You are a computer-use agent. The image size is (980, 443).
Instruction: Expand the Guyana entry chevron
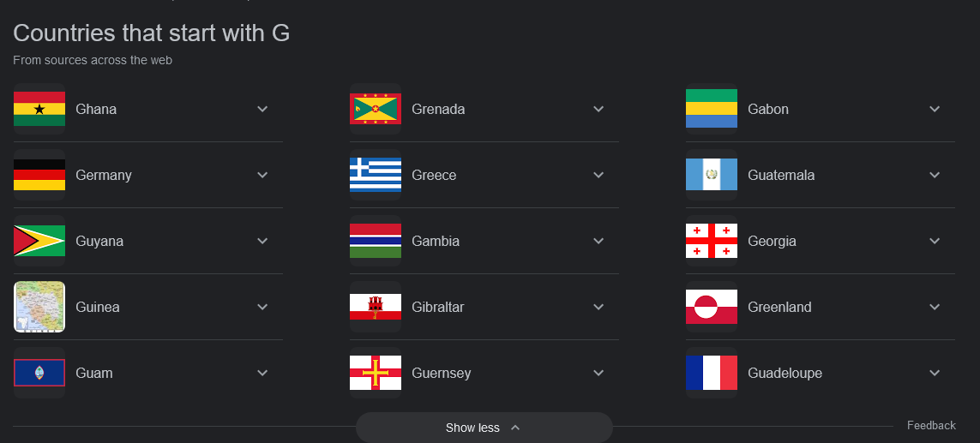pyautogui.click(x=262, y=241)
